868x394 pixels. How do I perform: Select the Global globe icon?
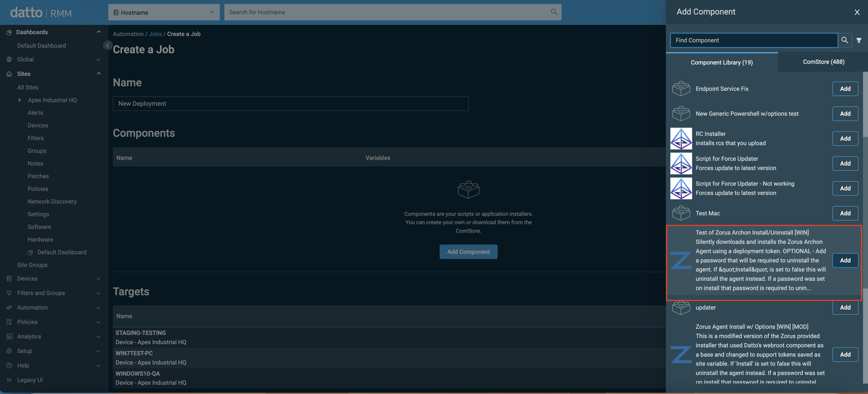pyautogui.click(x=9, y=59)
